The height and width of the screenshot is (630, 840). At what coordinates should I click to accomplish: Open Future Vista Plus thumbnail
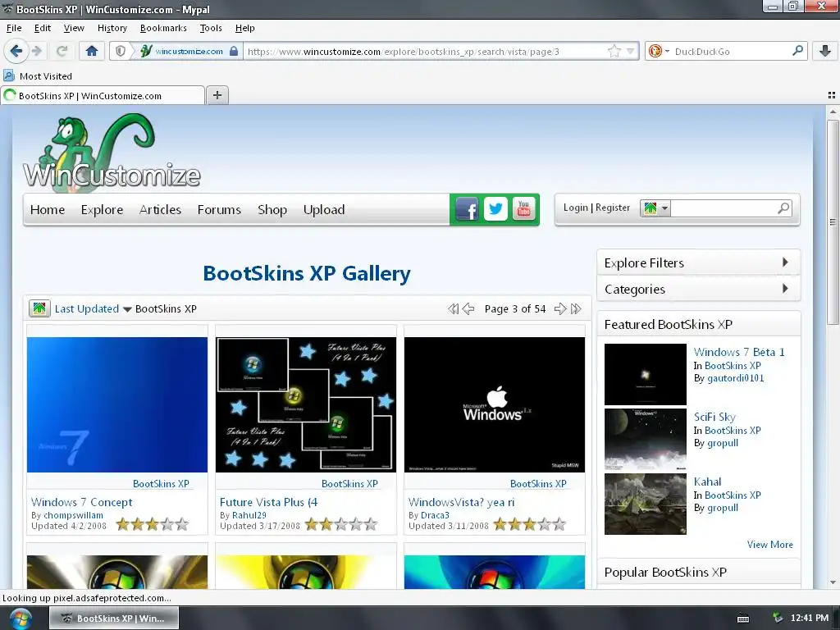(306, 404)
